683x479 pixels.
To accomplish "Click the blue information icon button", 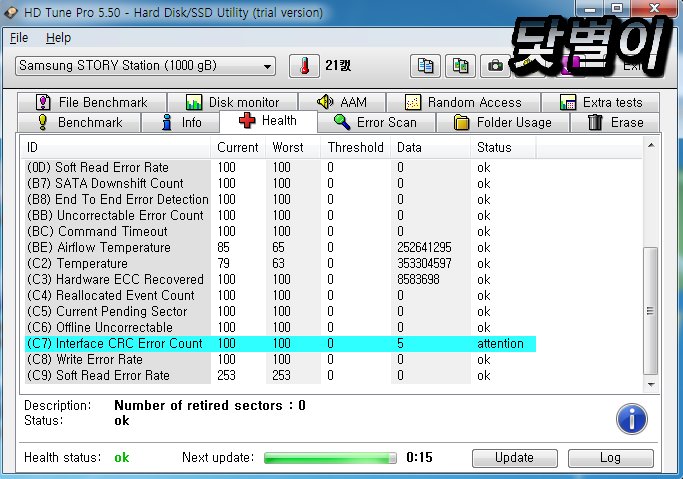I will click(x=632, y=419).
